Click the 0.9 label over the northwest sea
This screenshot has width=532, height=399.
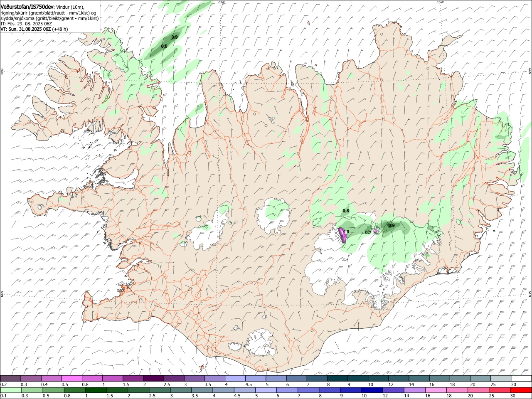pyautogui.click(x=175, y=37)
